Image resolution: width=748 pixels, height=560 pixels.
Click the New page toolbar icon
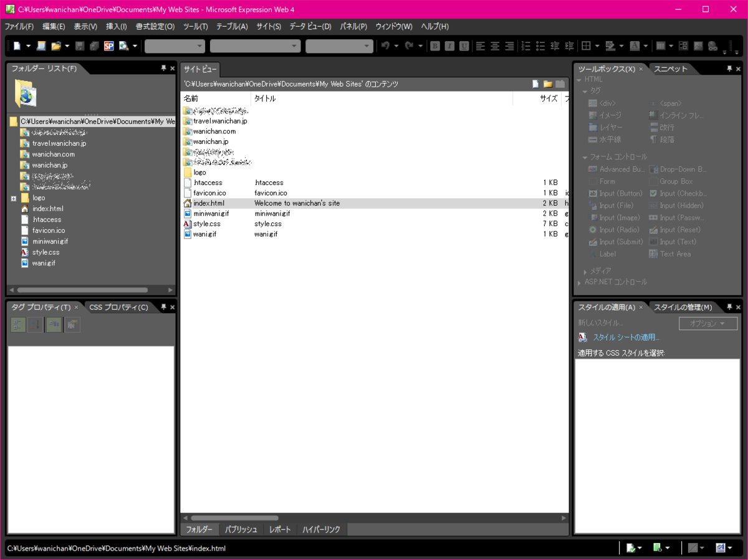(x=17, y=45)
